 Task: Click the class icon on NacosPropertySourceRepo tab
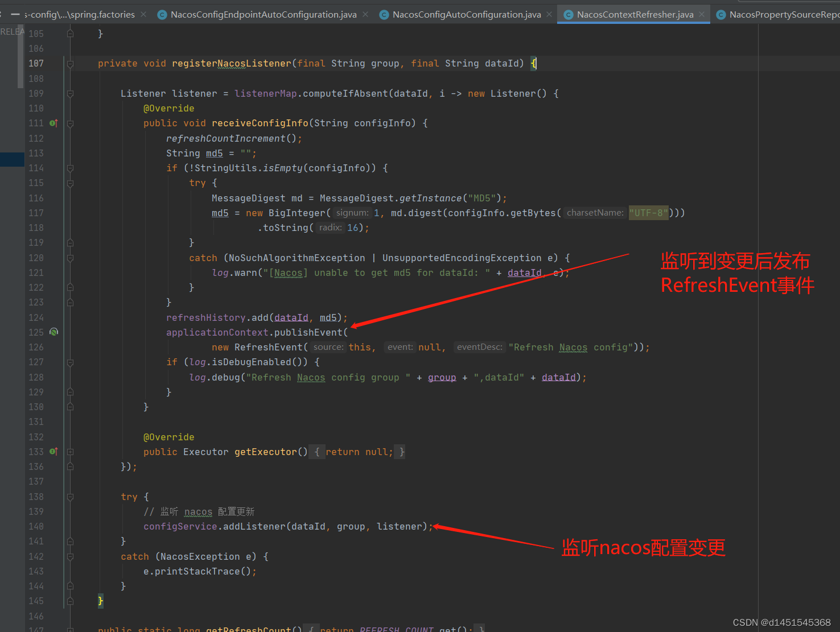[720, 15]
